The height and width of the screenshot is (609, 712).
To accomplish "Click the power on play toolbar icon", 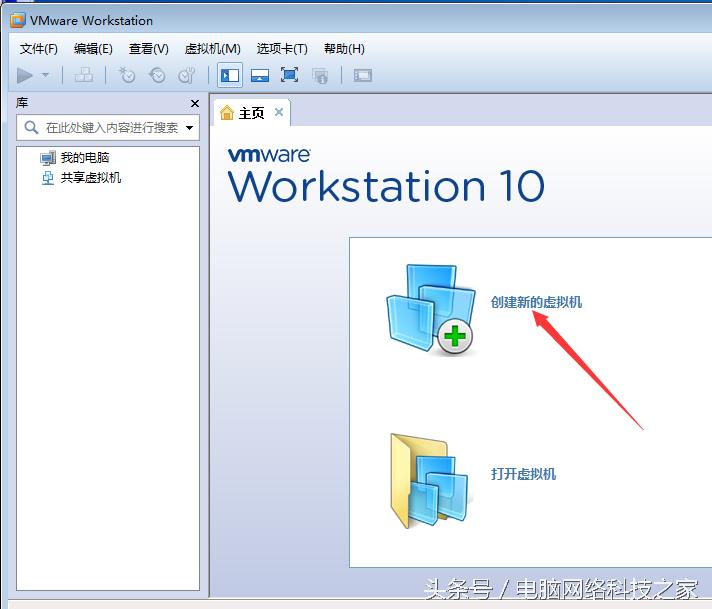I will click(25, 75).
